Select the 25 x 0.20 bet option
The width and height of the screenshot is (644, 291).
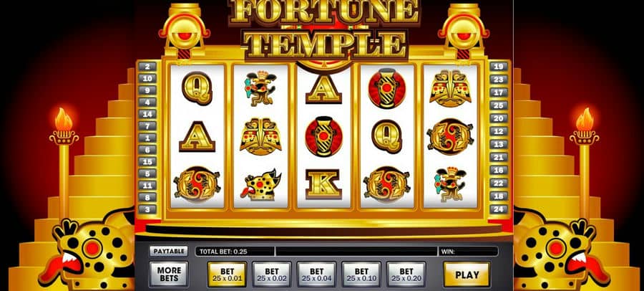click(406, 275)
